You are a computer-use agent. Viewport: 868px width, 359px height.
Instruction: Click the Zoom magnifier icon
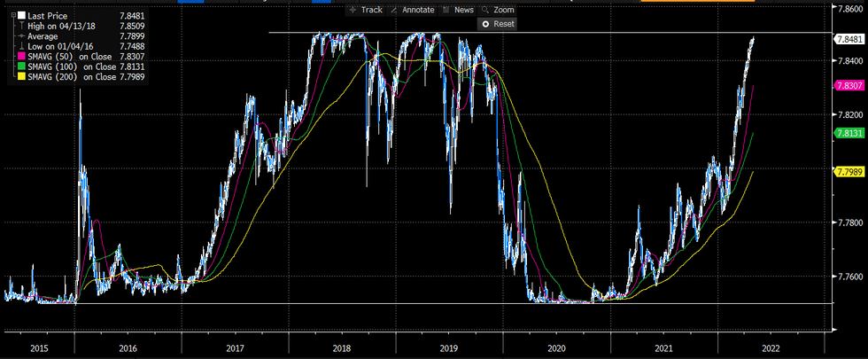(x=486, y=9)
